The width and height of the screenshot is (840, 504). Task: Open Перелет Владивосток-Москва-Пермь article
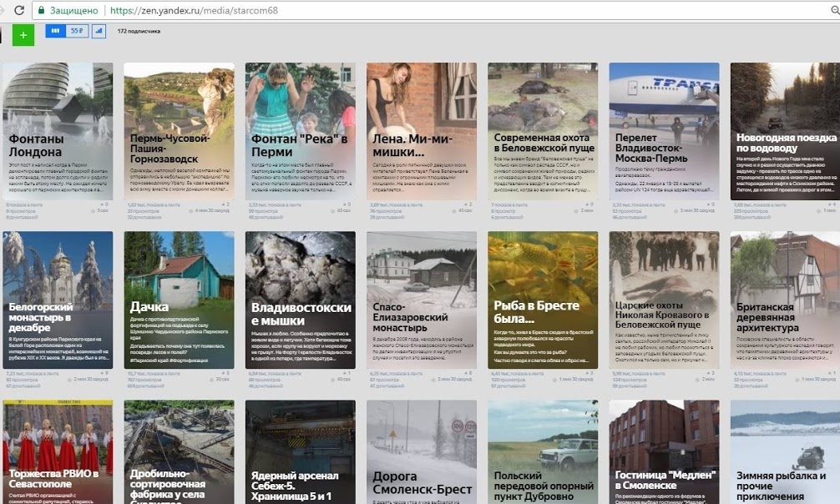pos(665,131)
